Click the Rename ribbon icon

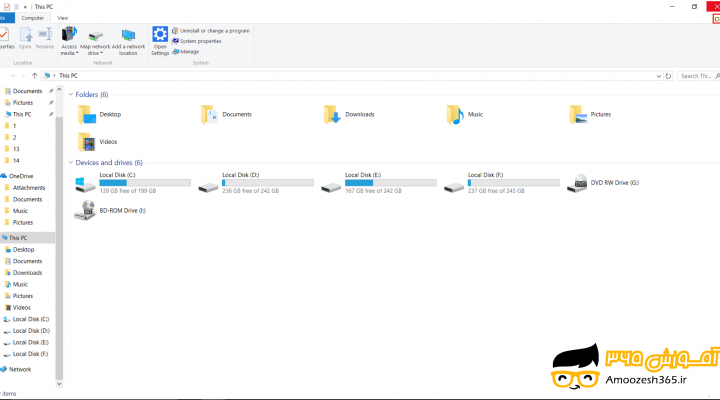pos(45,34)
